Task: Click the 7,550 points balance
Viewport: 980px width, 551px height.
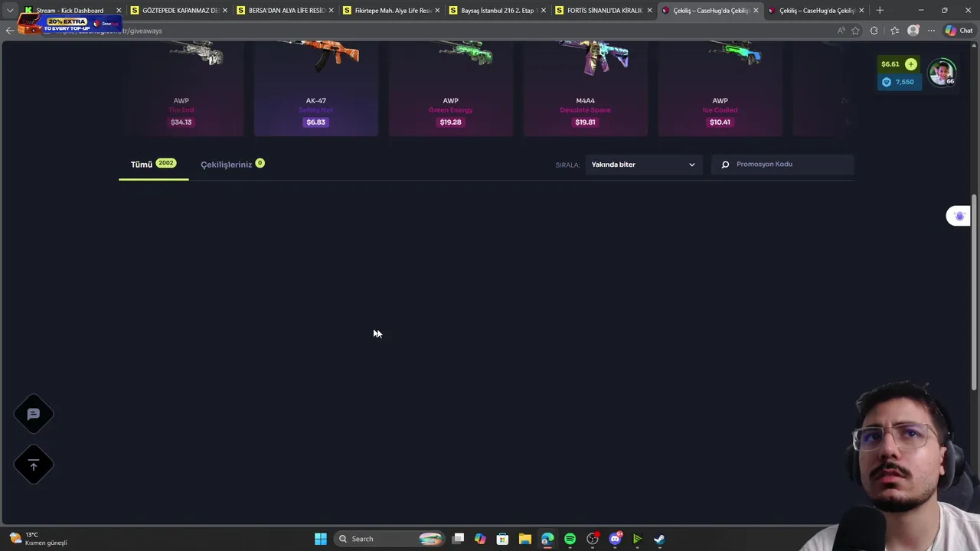Action: coord(898,82)
